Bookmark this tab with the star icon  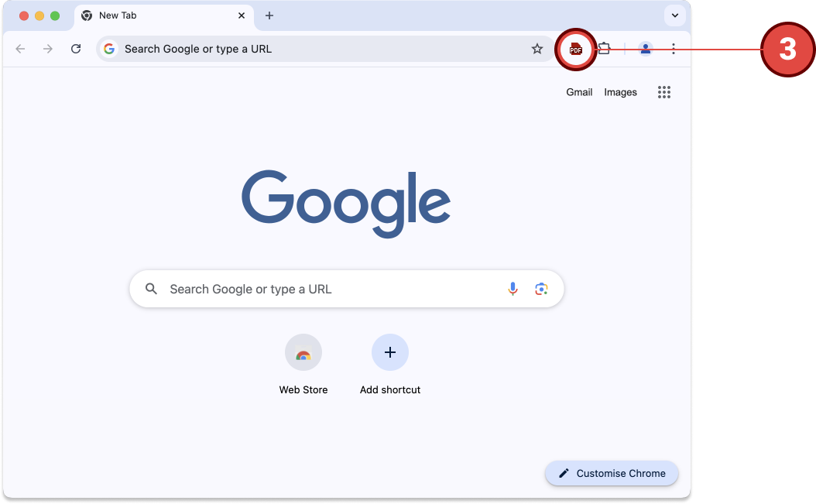[537, 49]
